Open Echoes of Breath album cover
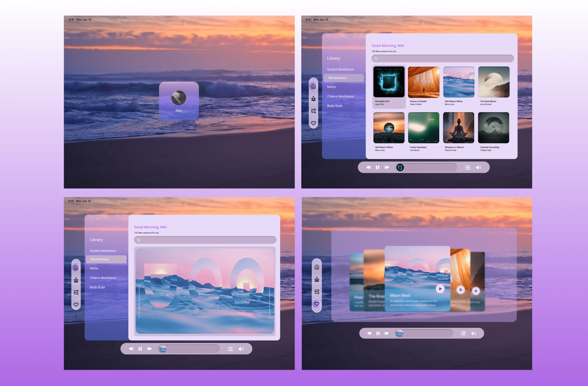Screen dimensions: 588x386 click(x=423, y=82)
